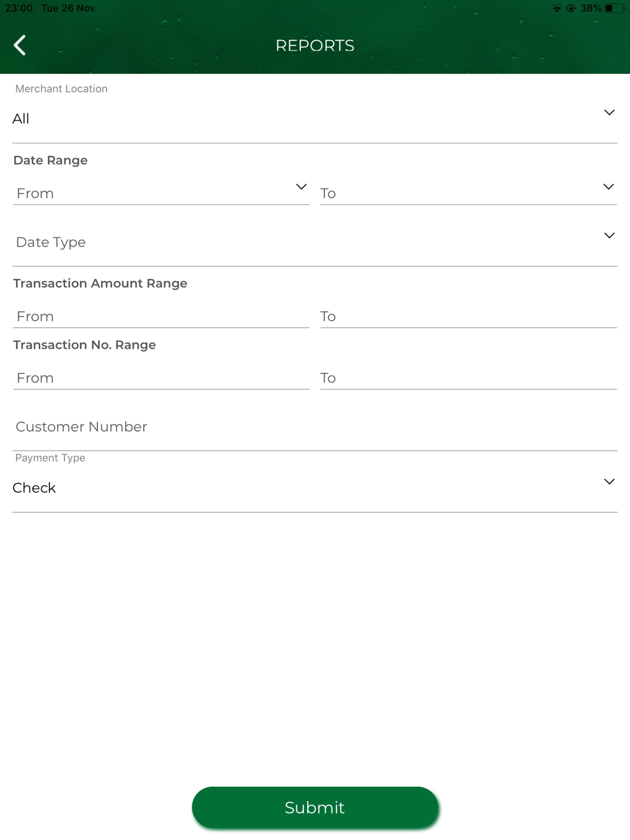This screenshot has width=630, height=840.
Task: Open Date Range From chevron
Action: (x=301, y=187)
